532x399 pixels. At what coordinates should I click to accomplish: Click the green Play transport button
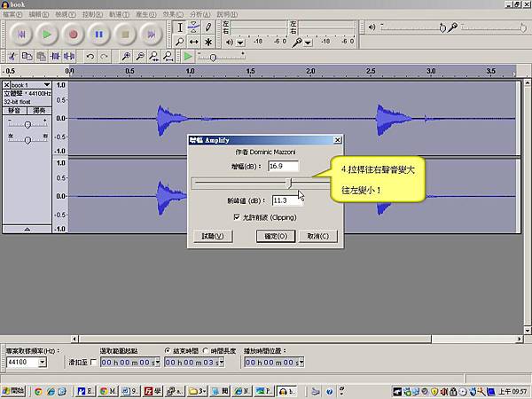(x=47, y=35)
